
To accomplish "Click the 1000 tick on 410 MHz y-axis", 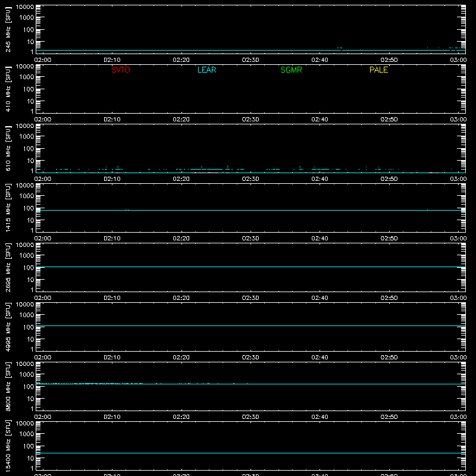I will (27, 77).
